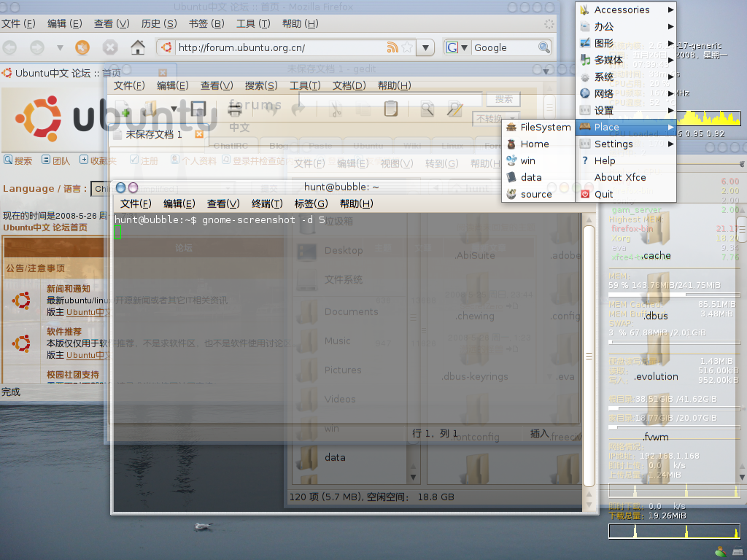Click into the Google search field
Image resolution: width=747 pixels, height=560 pixels.
pos(505,47)
